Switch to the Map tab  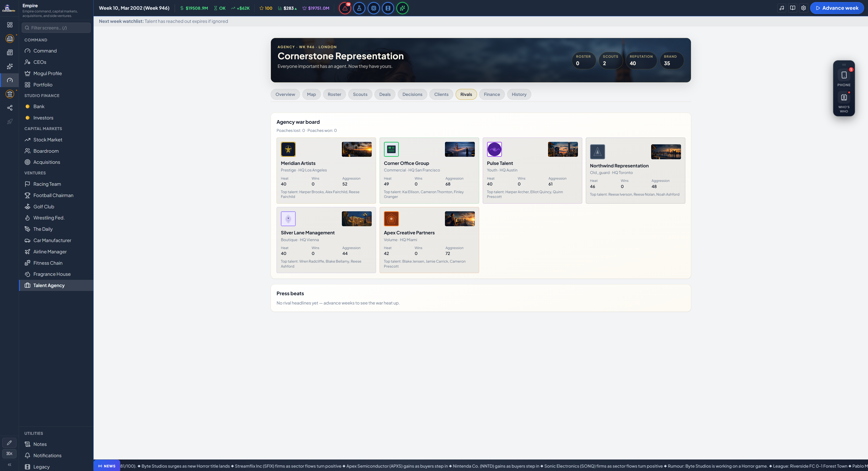click(311, 94)
